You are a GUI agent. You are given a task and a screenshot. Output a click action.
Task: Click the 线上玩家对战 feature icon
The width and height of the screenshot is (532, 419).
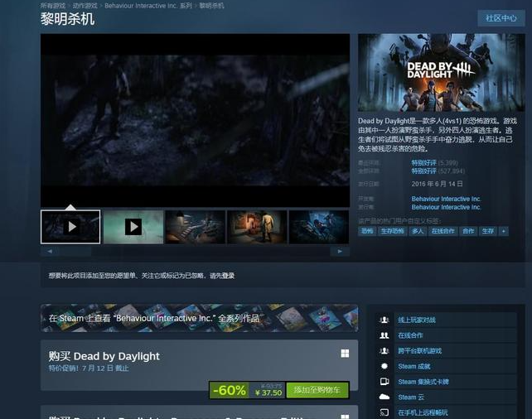(384, 320)
